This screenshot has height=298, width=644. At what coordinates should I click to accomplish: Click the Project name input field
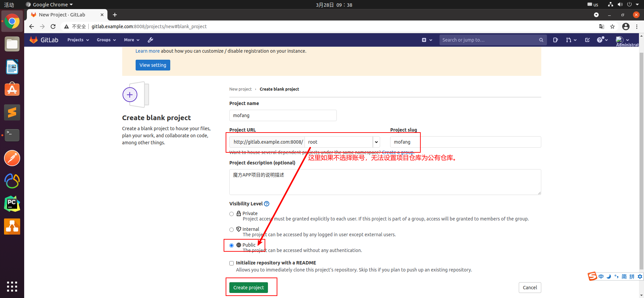(283, 115)
